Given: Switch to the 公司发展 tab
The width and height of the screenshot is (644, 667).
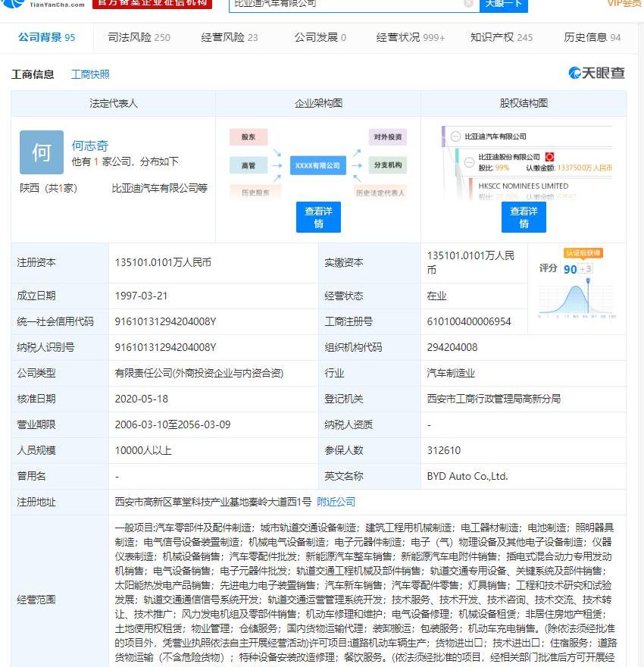Looking at the screenshot, I should (320, 37).
